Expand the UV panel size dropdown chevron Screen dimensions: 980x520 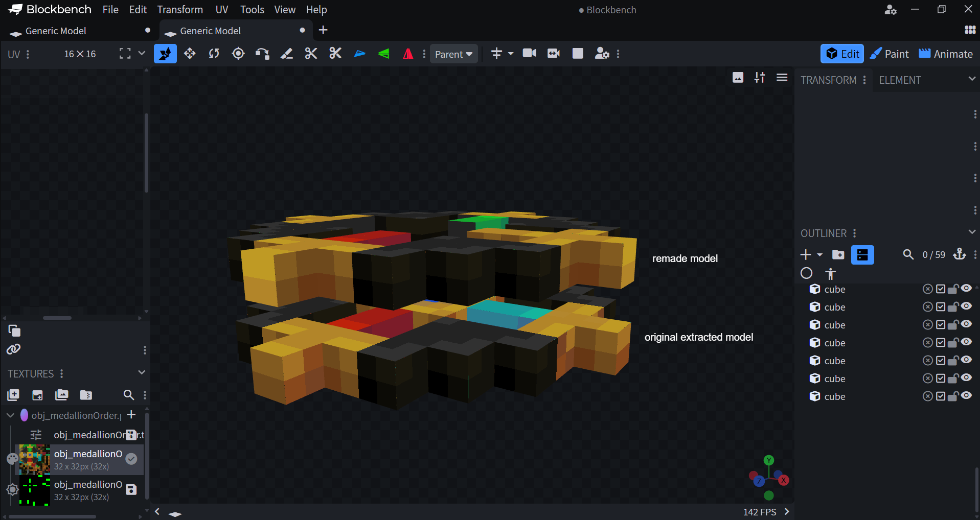point(142,53)
